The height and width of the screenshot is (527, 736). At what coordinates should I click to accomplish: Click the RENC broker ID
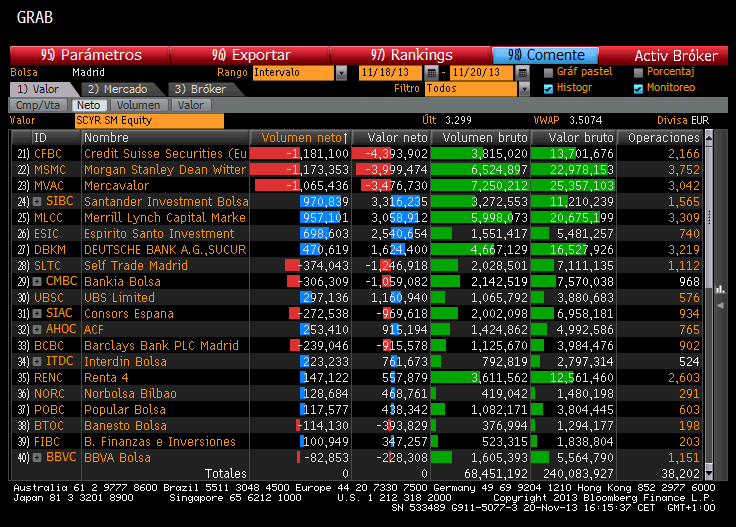(48, 378)
